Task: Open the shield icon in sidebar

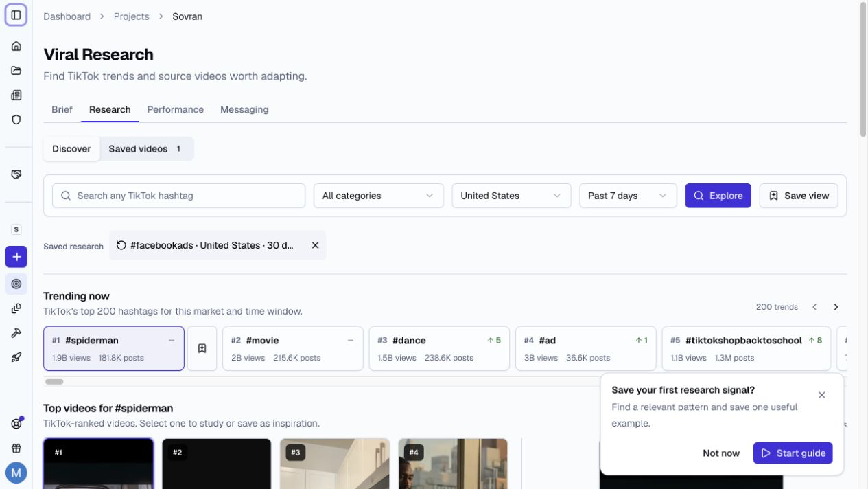Action: click(16, 120)
